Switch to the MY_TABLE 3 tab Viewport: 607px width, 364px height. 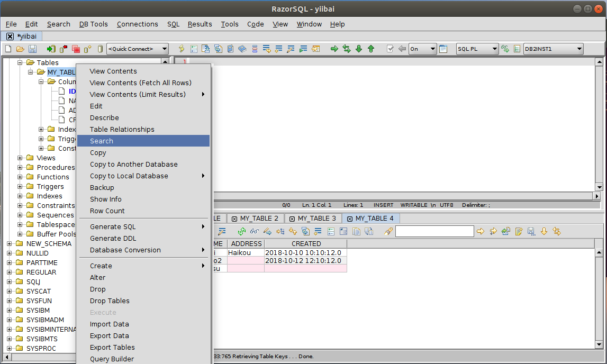point(316,219)
